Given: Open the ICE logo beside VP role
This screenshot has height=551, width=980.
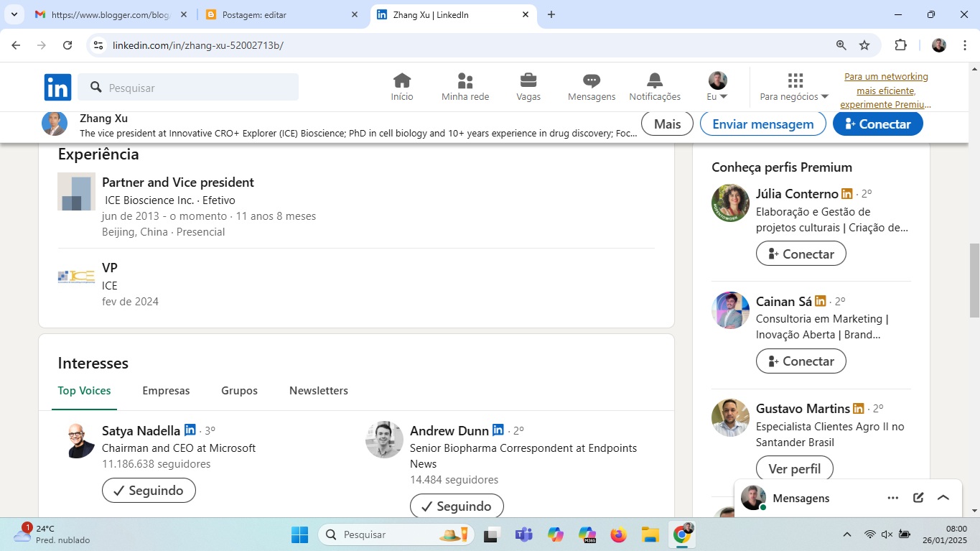Looking at the screenshot, I should pyautogui.click(x=76, y=277).
